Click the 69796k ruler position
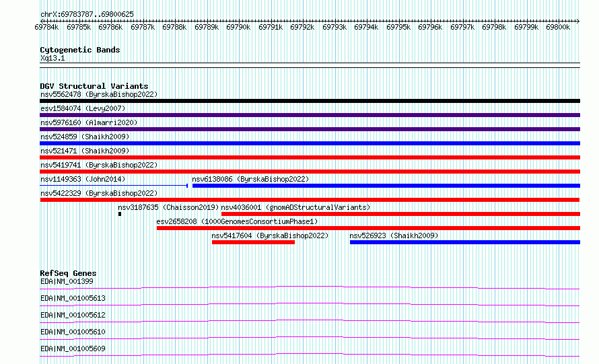Screen dimensions: 599x364 (430, 27)
